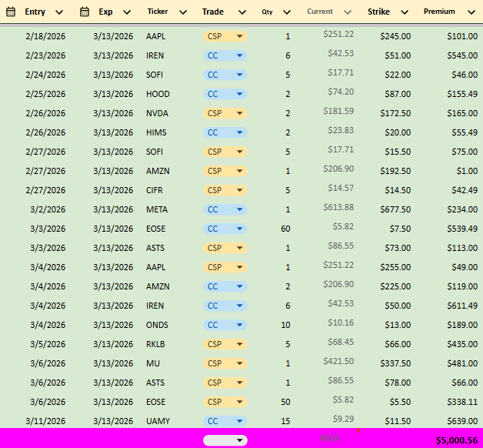The height and width of the screenshot is (448, 483).
Task: Select the Entry column header
Action: [x=35, y=12]
